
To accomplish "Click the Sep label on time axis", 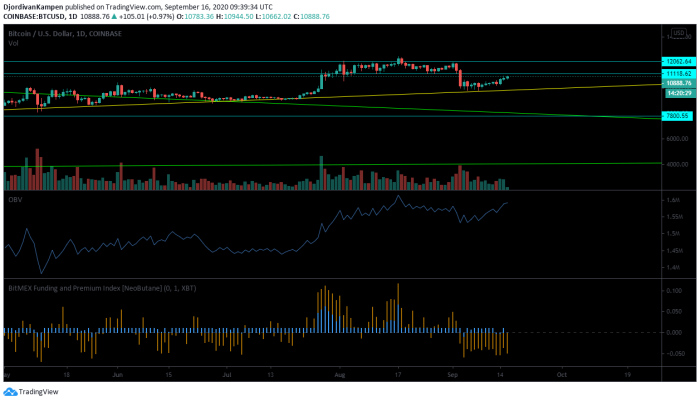I will pos(453,375).
